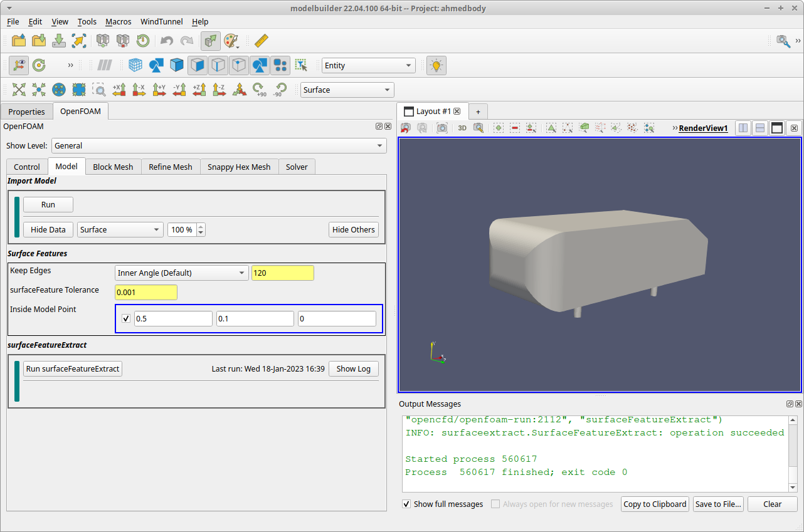Set view direction to +X
Screen dimensions: 804x532
click(119, 90)
